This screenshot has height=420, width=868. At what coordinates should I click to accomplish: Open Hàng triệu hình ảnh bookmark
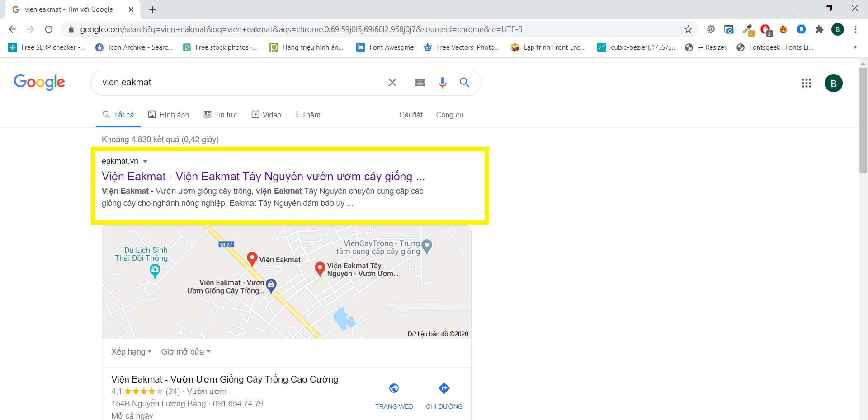tap(307, 47)
